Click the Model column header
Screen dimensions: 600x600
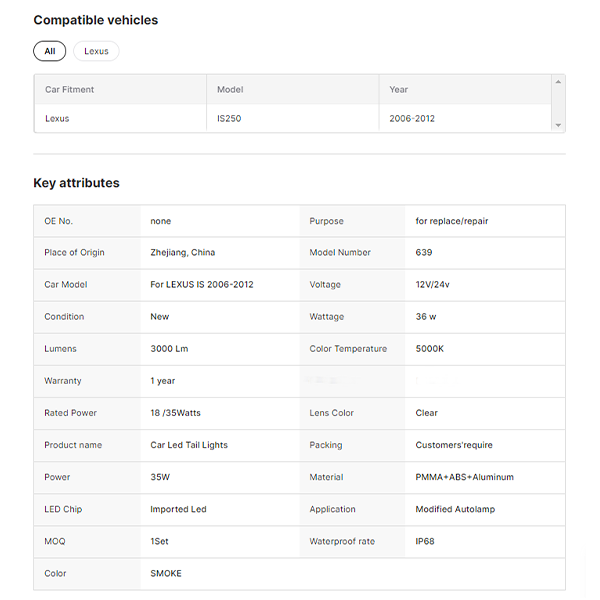(x=230, y=90)
